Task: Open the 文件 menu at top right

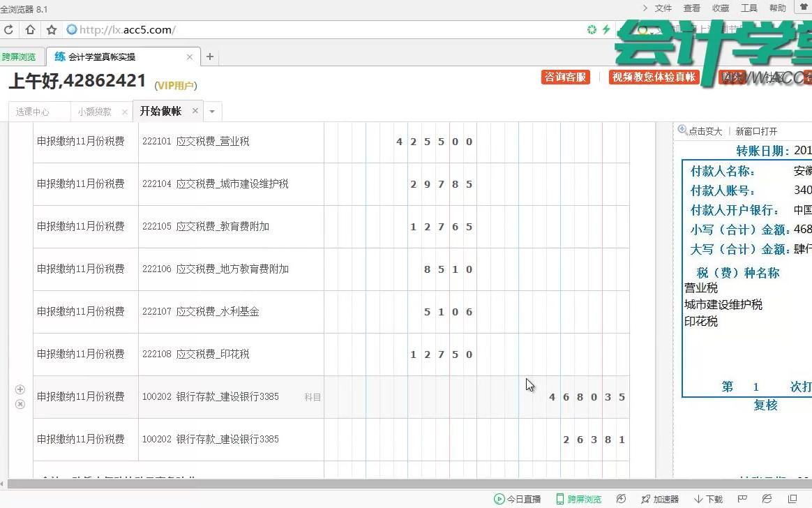Action: [663, 8]
